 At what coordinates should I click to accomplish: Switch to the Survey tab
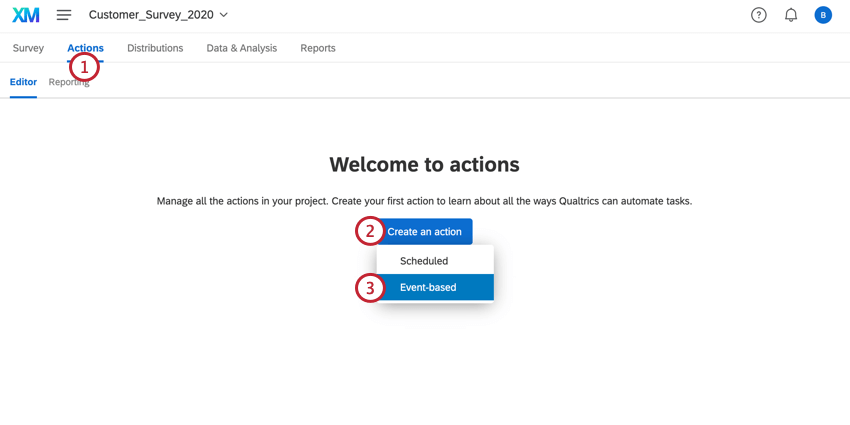[28, 48]
